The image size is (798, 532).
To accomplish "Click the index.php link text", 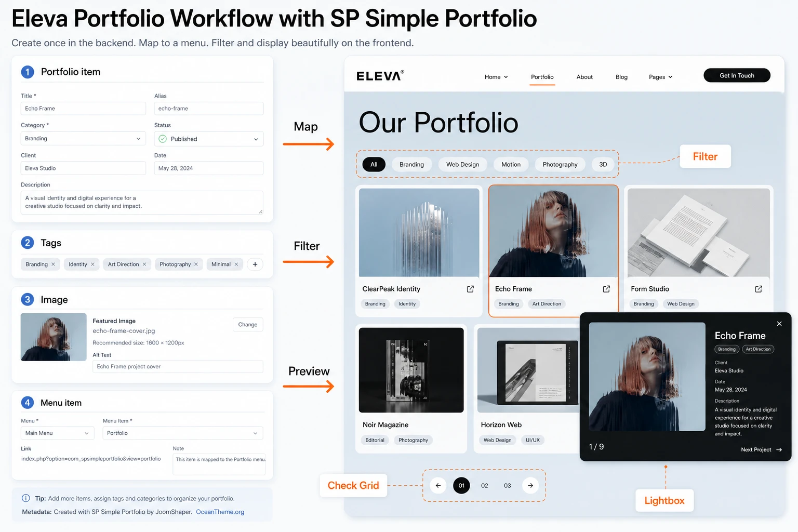I will click(91, 459).
